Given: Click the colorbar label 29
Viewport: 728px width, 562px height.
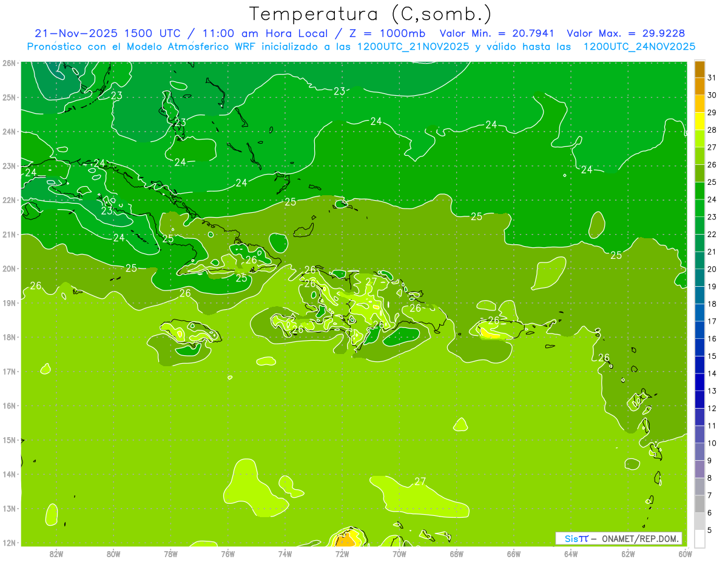Looking at the screenshot, I should click(x=712, y=112).
